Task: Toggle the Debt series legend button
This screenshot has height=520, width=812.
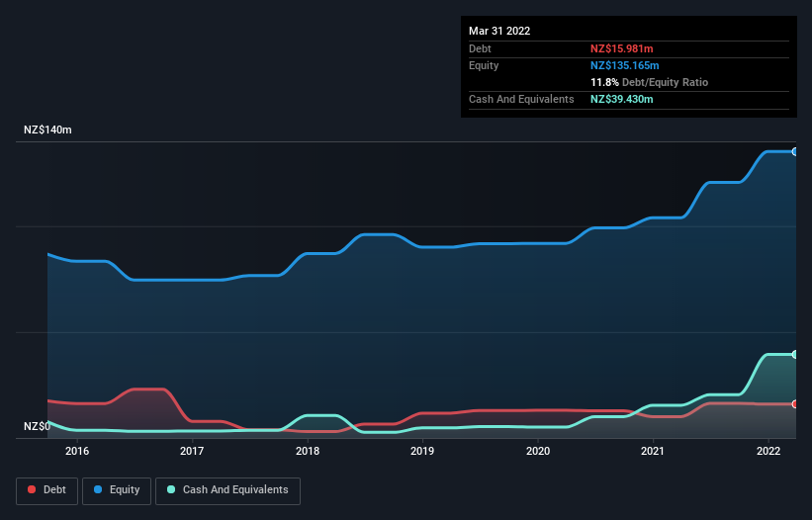Action: click(47, 490)
